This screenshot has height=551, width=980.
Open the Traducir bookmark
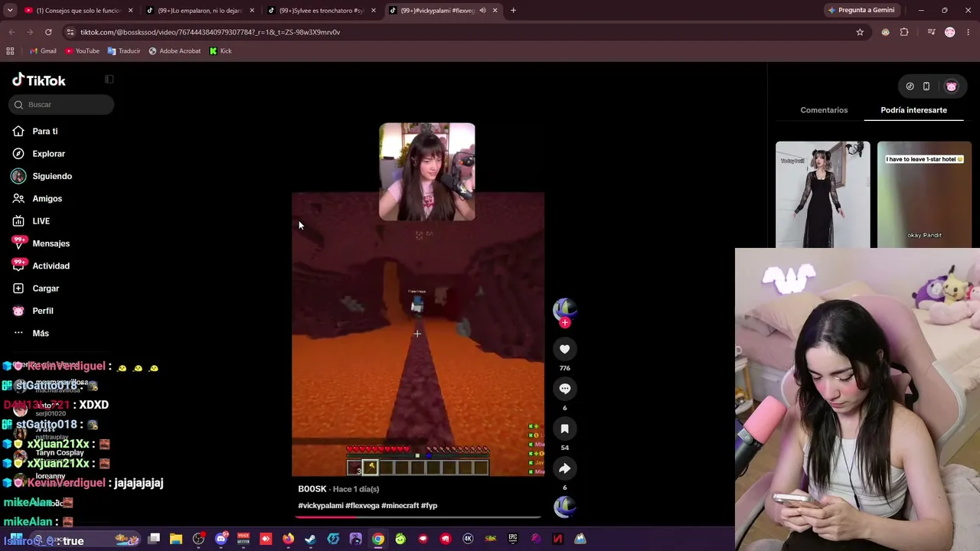124,51
